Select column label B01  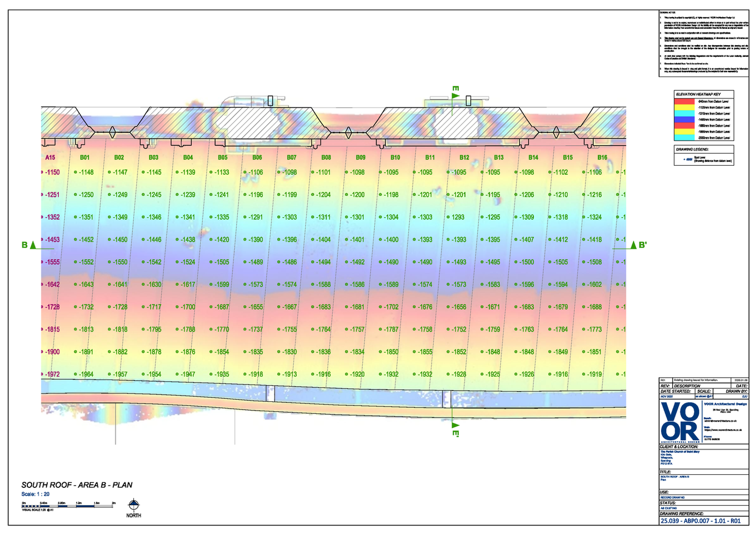[x=85, y=157]
